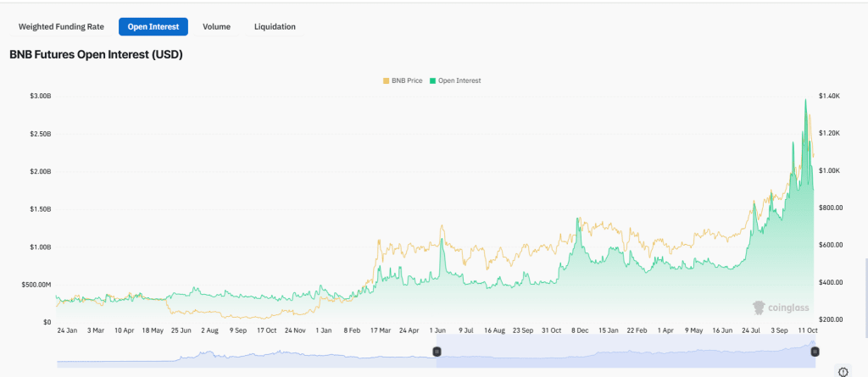Screen dimensions: 868x377
Task: Click the 16 Aug date label
Action: pyautogui.click(x=494, y=330)
